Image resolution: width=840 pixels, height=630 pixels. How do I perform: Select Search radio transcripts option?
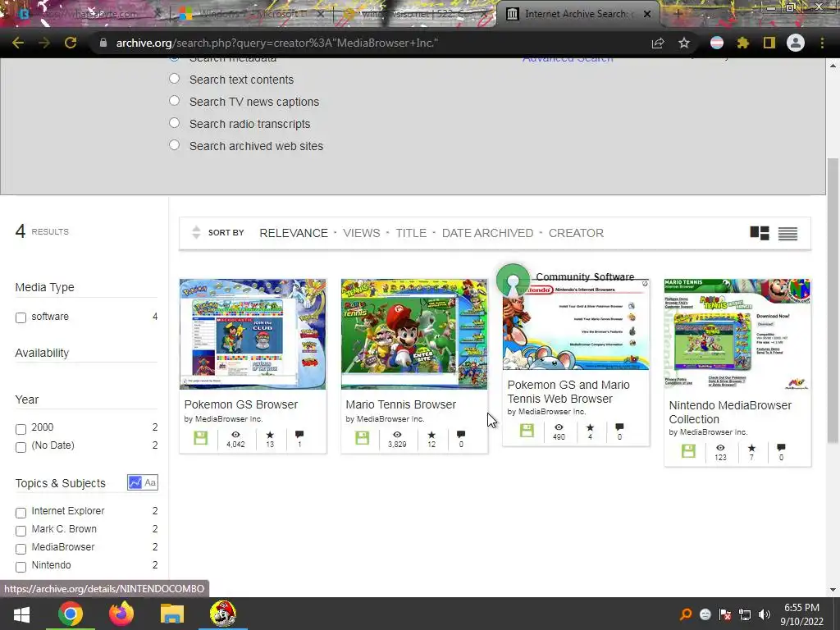click(x=174, y=123)
